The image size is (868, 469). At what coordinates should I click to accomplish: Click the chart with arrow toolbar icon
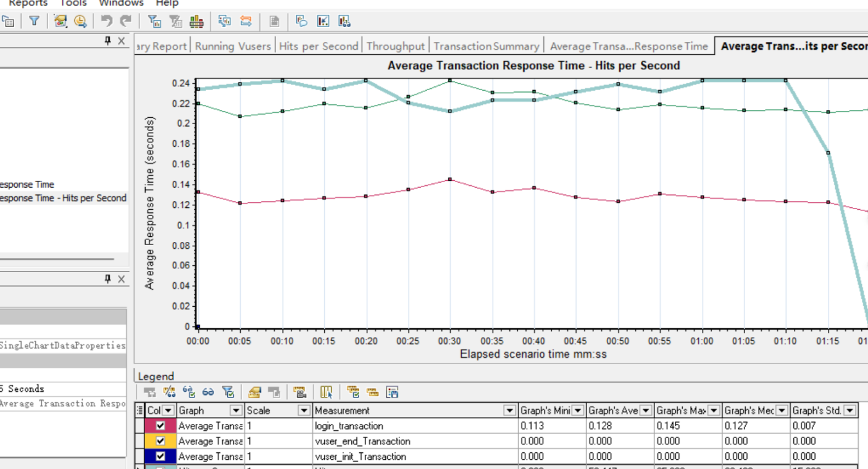[x=323, y=22]
